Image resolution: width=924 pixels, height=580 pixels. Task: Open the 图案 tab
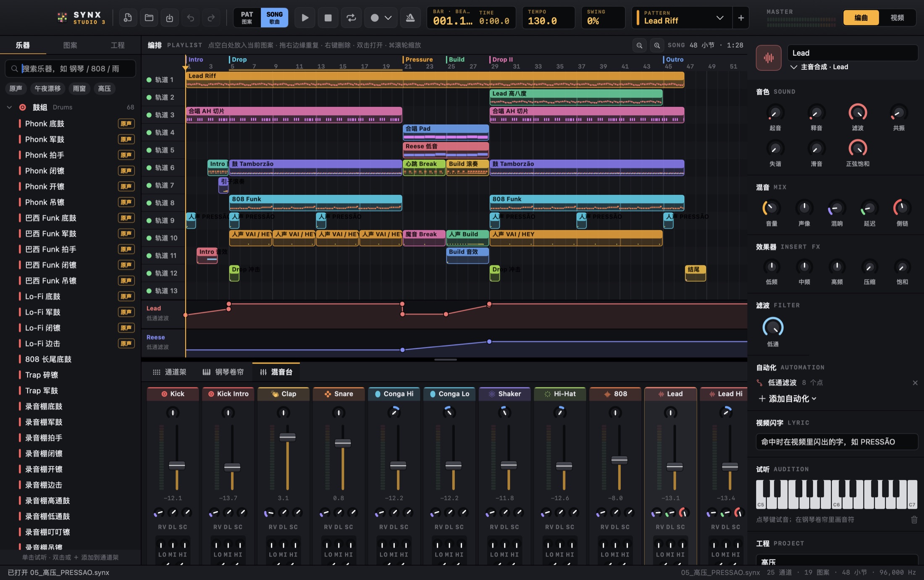(70, 45)
